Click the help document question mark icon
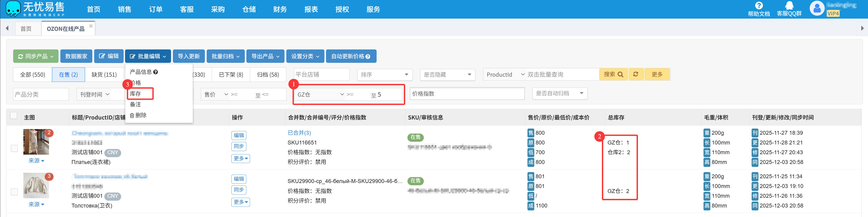868x217 pixels. [758, 6]
